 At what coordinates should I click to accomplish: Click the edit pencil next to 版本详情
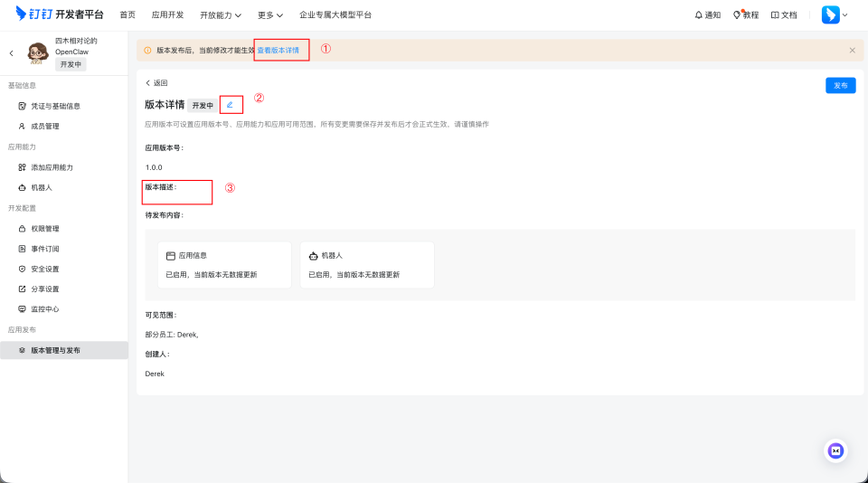230,105
